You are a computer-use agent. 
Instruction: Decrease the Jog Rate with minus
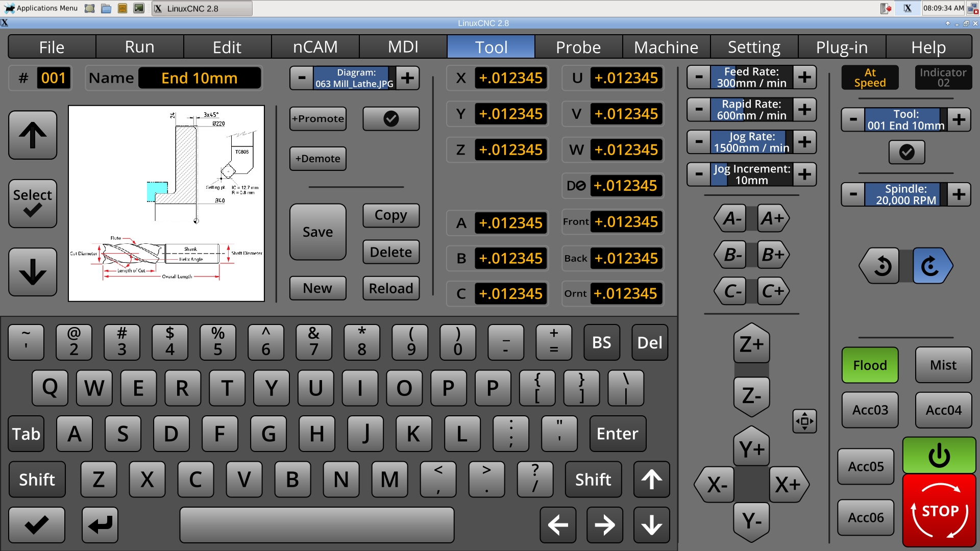[x=699, y=142]
